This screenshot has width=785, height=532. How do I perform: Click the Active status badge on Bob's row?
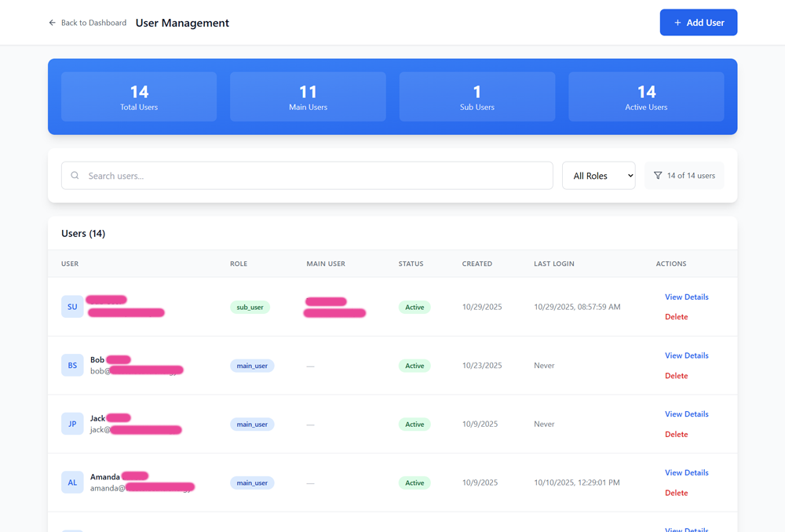coord(414,365)
